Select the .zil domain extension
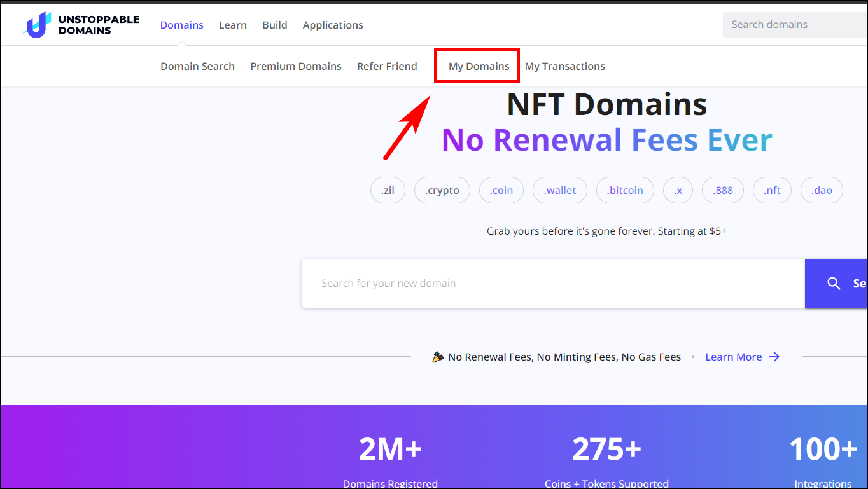This screenshot has height=489, width=868. click(x=388, y=190)
